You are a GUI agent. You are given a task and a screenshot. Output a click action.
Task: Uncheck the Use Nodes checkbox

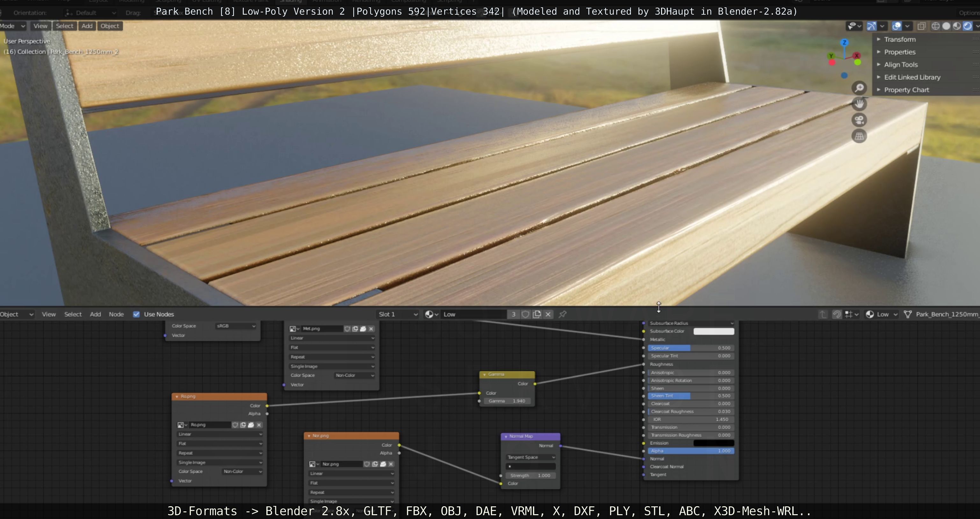pos(136,314)
